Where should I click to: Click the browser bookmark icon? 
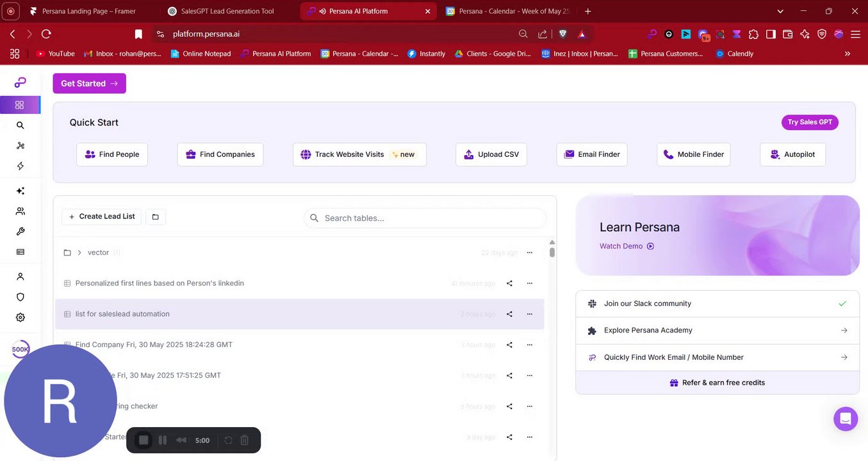coord(138,34)
